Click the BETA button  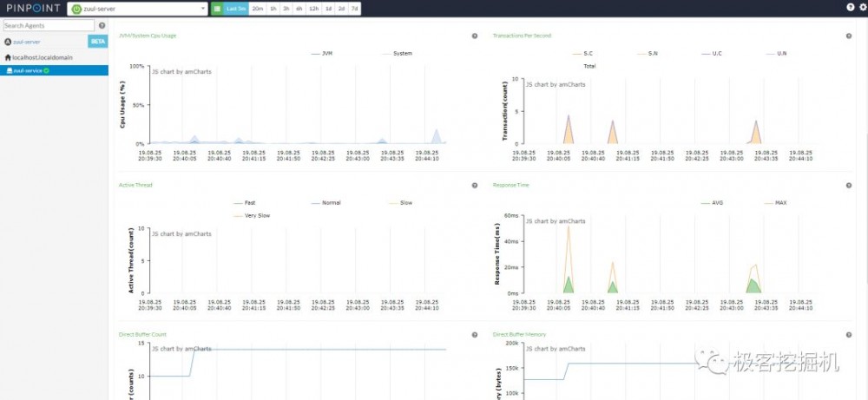[97, 42]
